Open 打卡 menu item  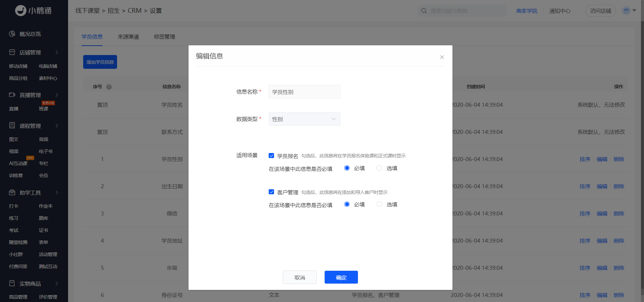[14, 206]
